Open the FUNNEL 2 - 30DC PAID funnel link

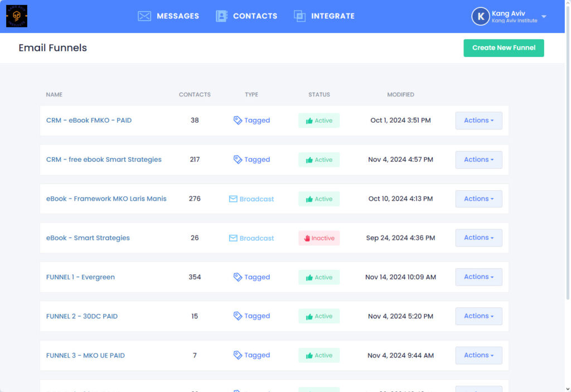[x=82, y=316]
